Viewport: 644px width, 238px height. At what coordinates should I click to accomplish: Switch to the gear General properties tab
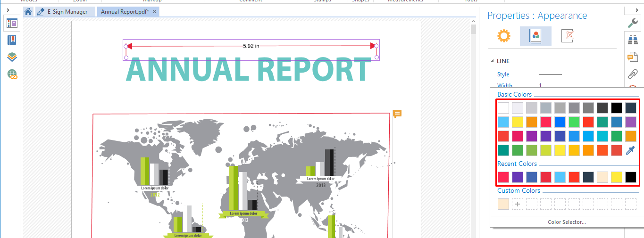coord(504,36)
